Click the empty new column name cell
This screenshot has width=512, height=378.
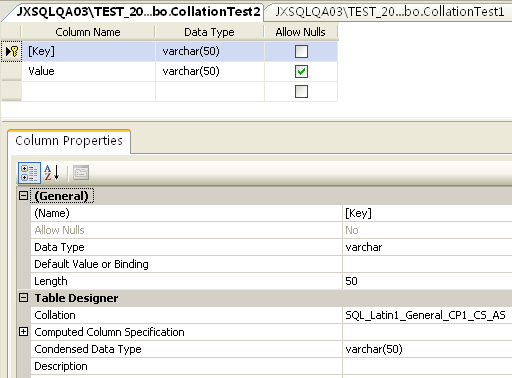click(x=88, y=91)
